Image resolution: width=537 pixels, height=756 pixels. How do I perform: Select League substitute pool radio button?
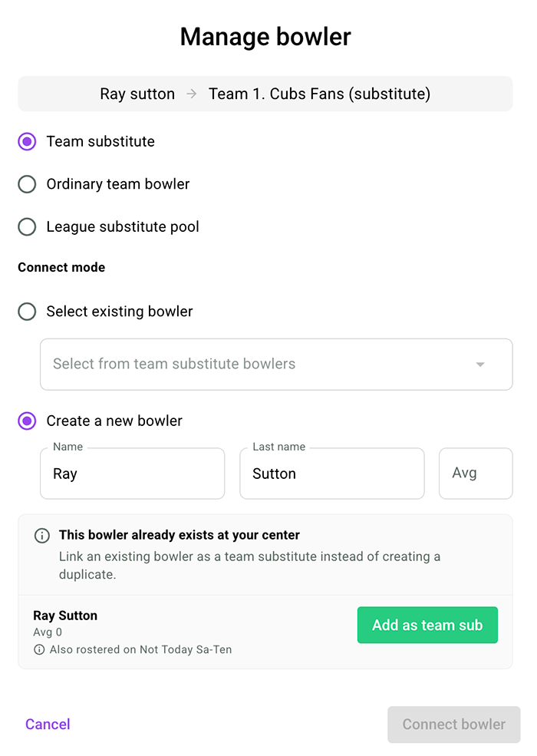[x=27, y=226]
